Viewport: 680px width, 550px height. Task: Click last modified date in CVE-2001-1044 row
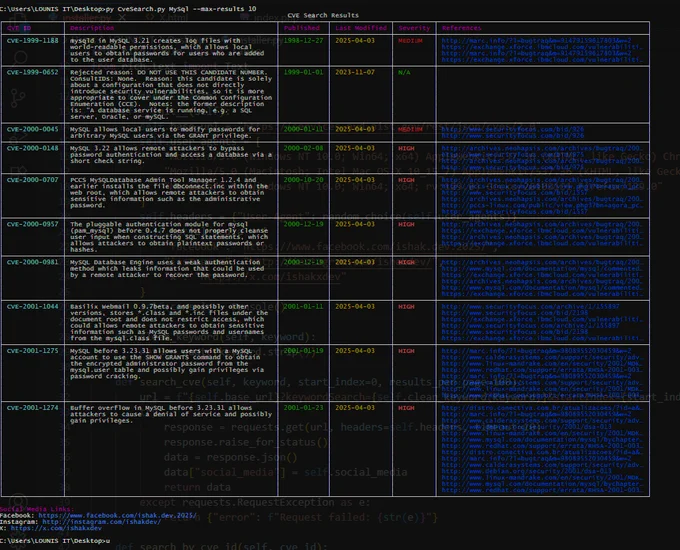(355, 306)
